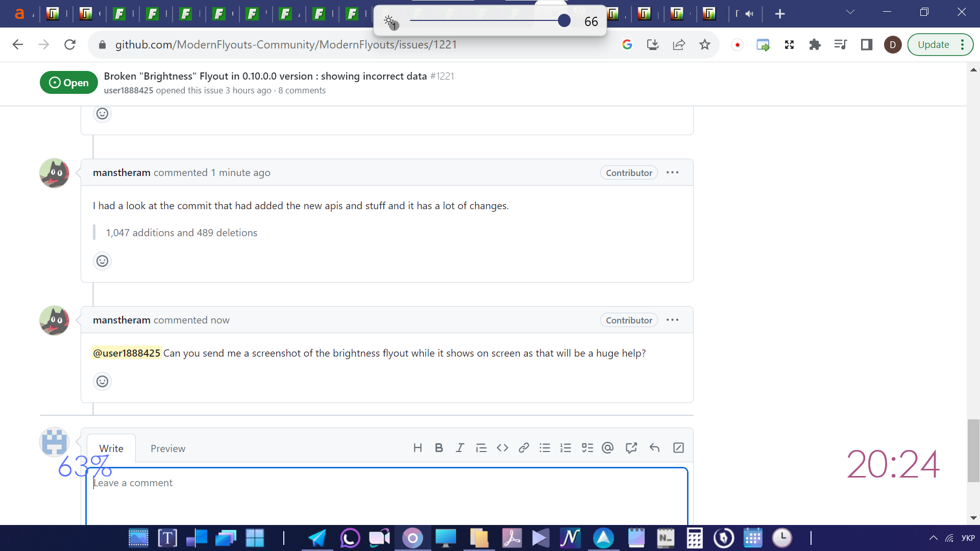Mention a user with the @ icon
This screenshot has height=551, width=980.
click(607, 448)
